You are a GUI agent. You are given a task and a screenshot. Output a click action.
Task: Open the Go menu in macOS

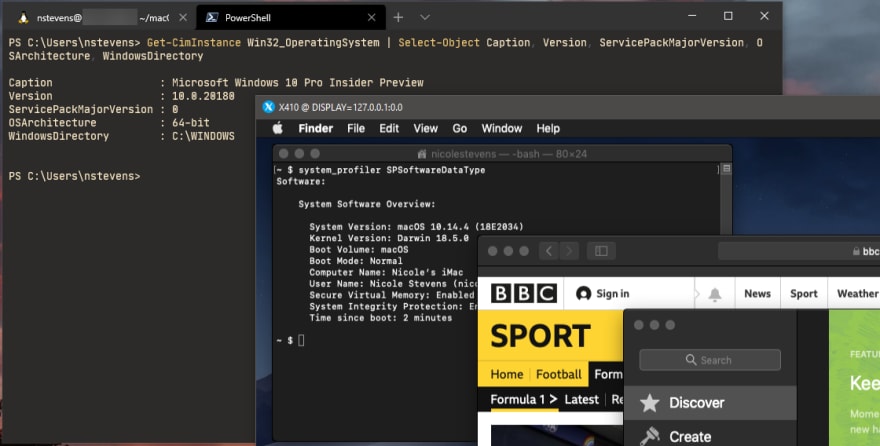pos(460,128)
